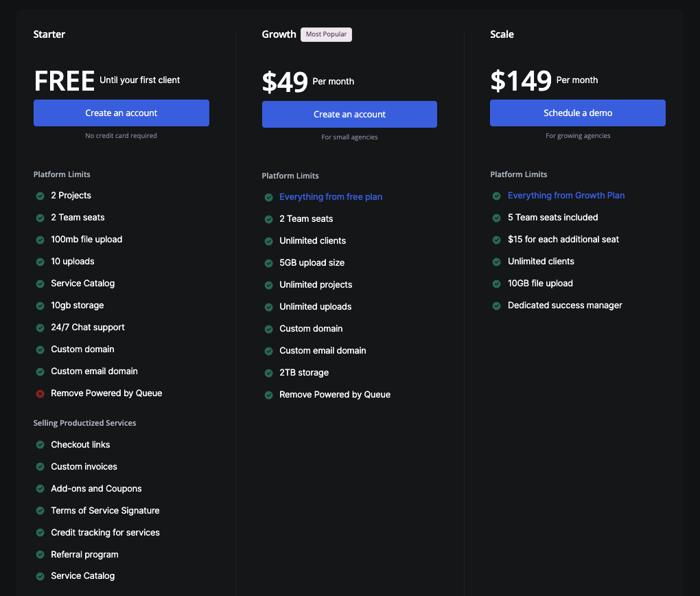
Task: Open the Everything from Growth Plan link
Action: click(x=565, y=196)
